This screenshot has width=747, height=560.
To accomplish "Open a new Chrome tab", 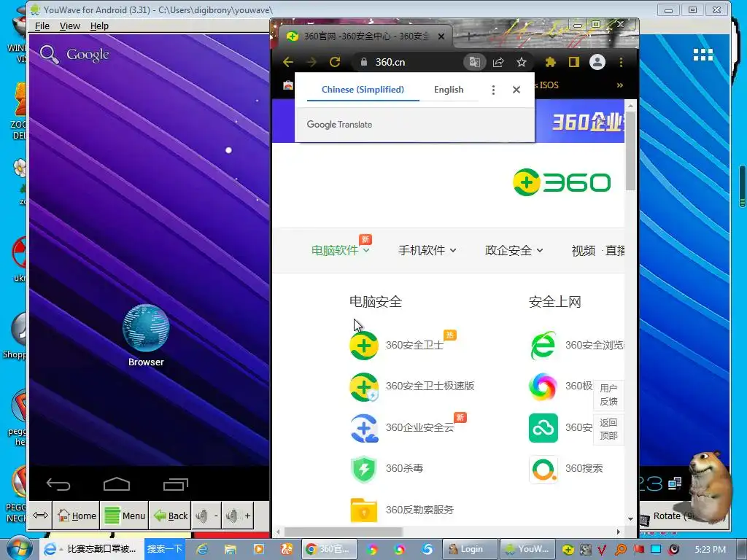I will [469, 36].
